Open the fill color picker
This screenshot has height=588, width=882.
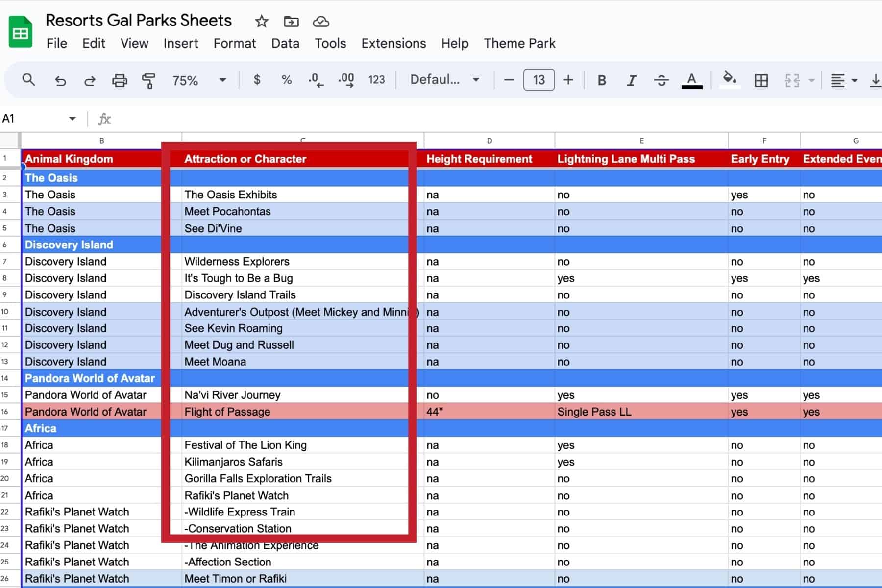[x=730, y=79]
